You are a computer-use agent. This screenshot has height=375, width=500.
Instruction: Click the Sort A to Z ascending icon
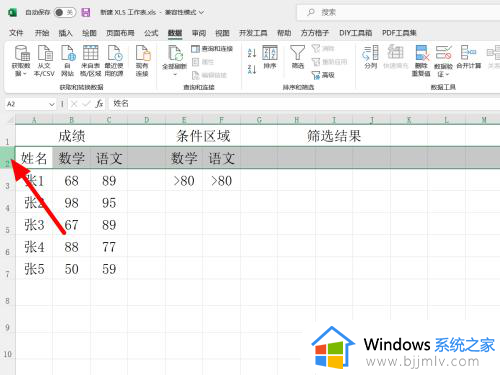click(x=252, y=53)
